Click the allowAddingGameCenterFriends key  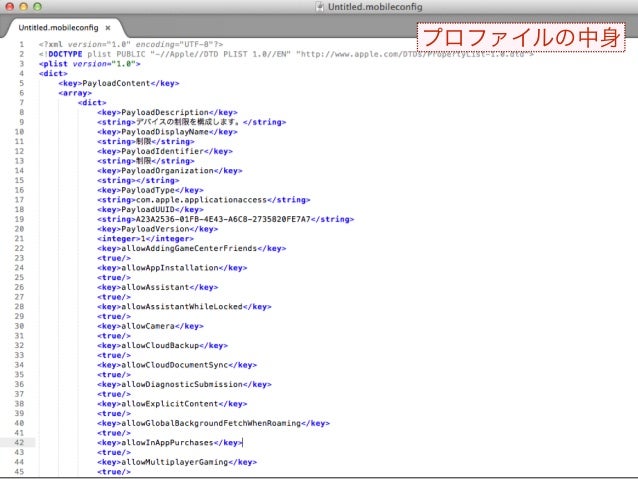192,249
